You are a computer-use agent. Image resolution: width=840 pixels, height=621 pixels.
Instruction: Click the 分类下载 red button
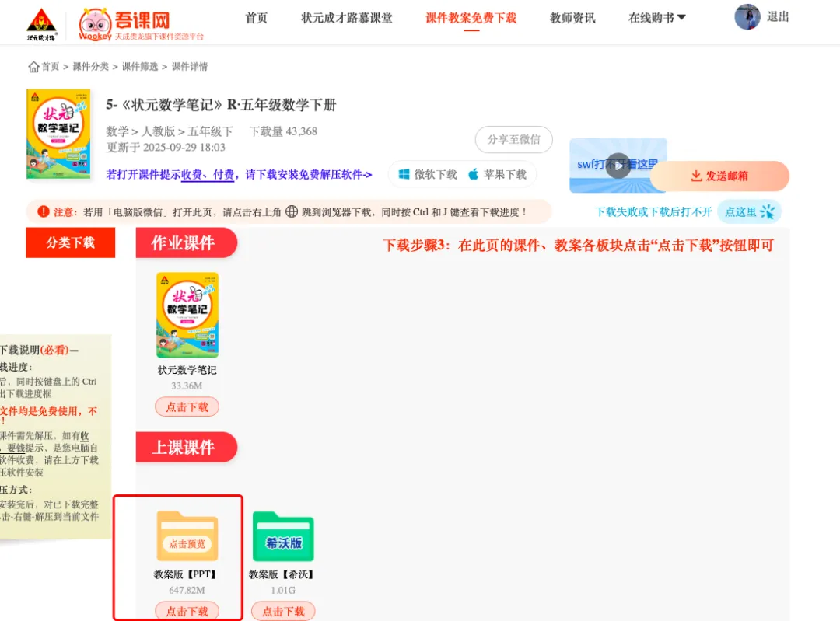[x=70, y=242]
